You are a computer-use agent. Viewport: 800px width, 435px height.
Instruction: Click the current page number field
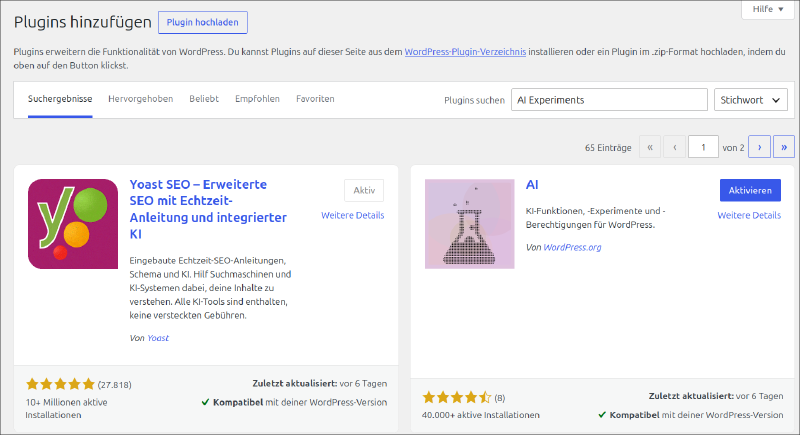point(703,147)
